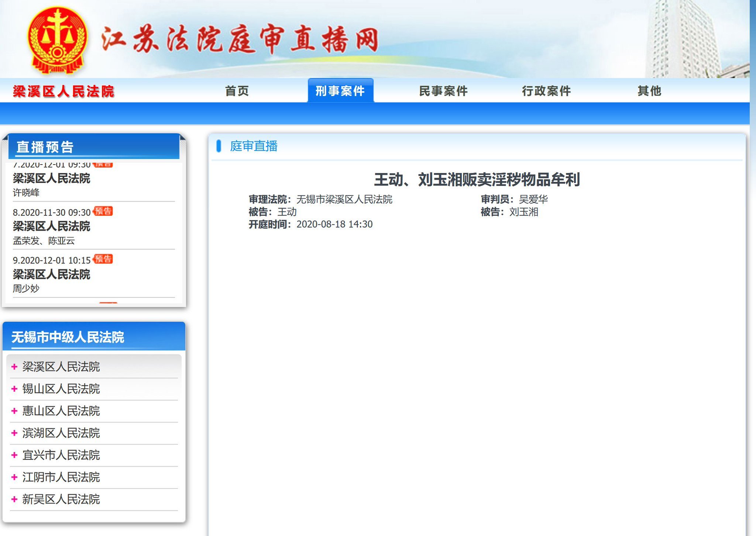
Task: Select the 行政案件 tab
Action: tap(546, 91)
